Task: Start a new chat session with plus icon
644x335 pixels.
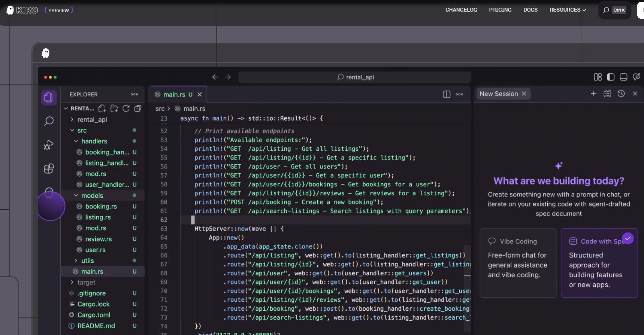Action: (x=593, y=94)
